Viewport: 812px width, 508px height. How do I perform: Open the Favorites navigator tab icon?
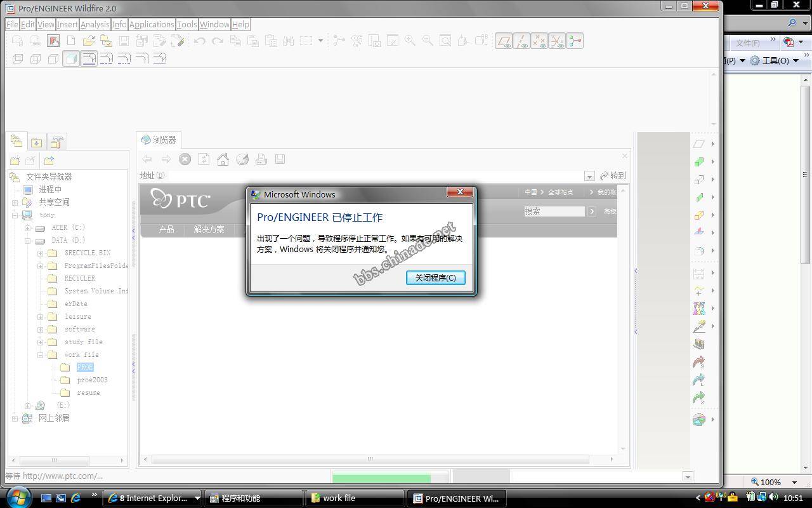pos(37,142)
